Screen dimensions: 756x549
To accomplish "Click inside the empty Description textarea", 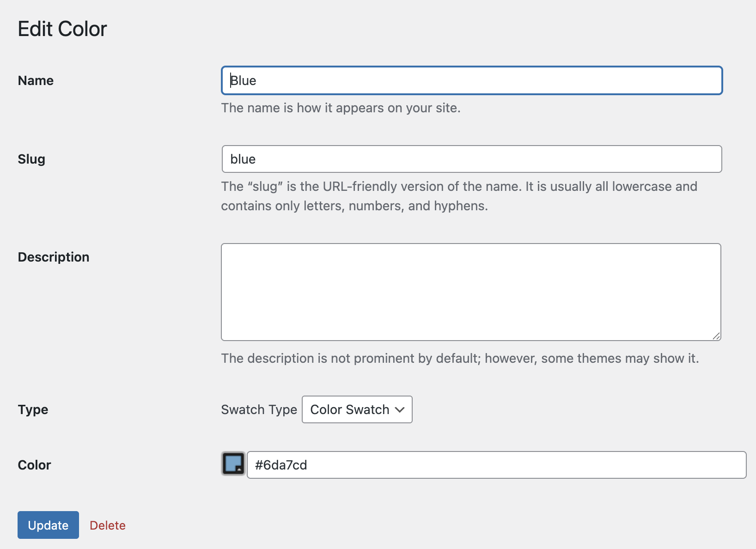I will [470, 292].
